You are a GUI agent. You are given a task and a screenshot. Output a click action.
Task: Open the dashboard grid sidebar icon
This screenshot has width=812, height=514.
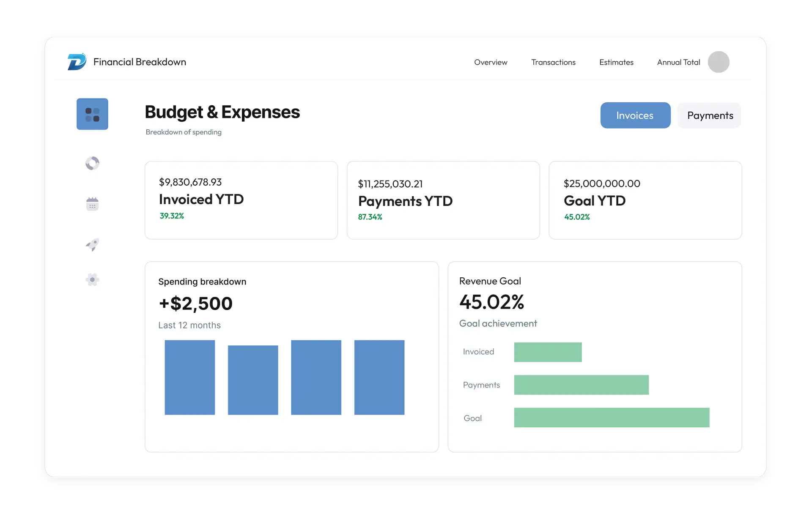tap(92, 114)
